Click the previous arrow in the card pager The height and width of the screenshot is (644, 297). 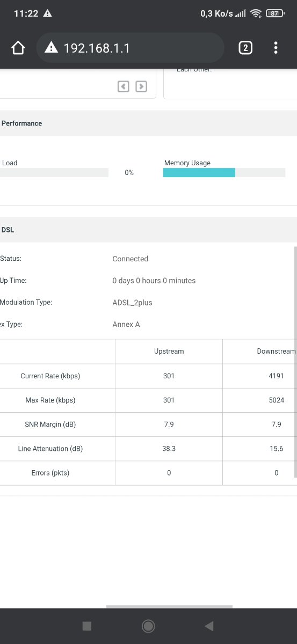(124, 86)
